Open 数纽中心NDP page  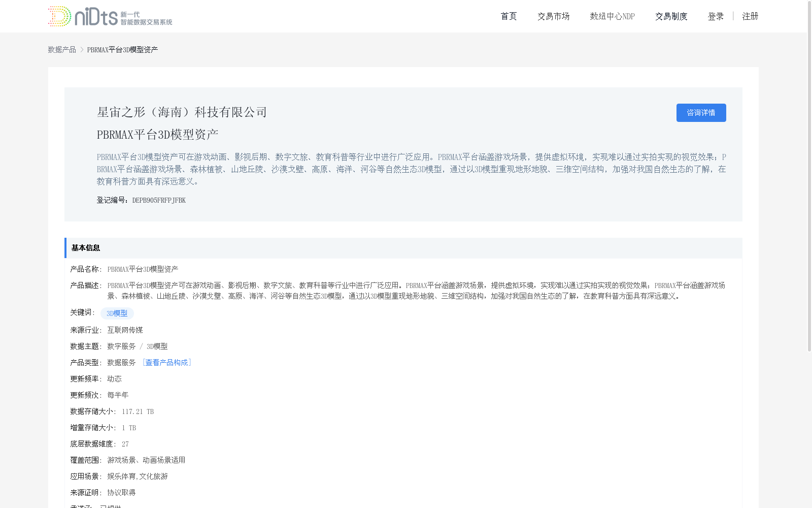(x=612, y=16)
